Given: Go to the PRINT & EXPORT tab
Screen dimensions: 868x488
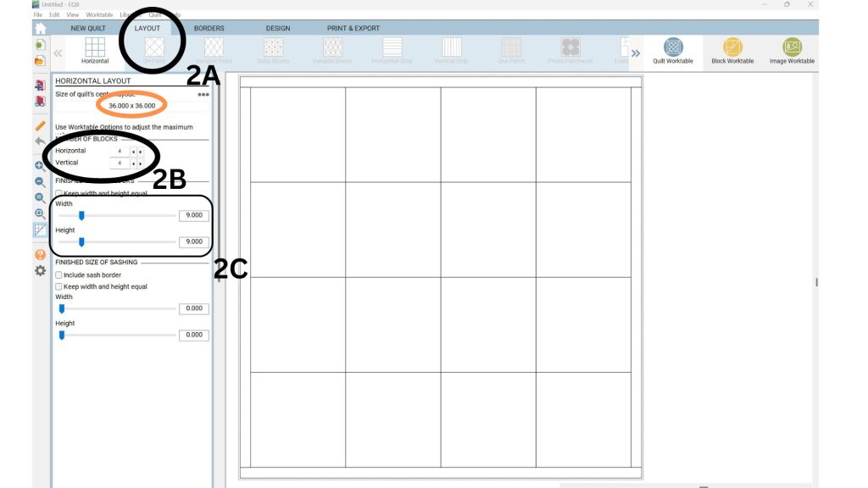Looking at the screenshot, I should 353,28.
